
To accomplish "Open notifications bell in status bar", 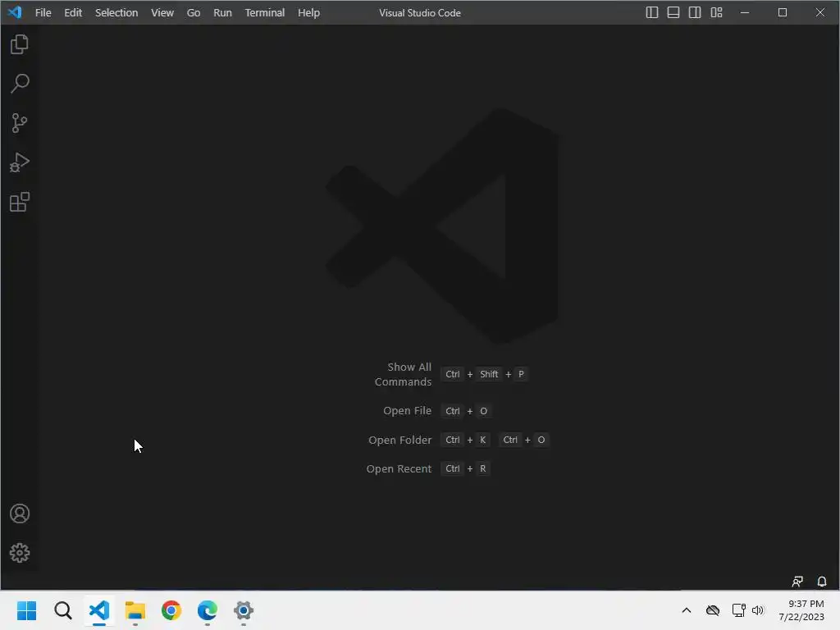I will click(822, 582).
